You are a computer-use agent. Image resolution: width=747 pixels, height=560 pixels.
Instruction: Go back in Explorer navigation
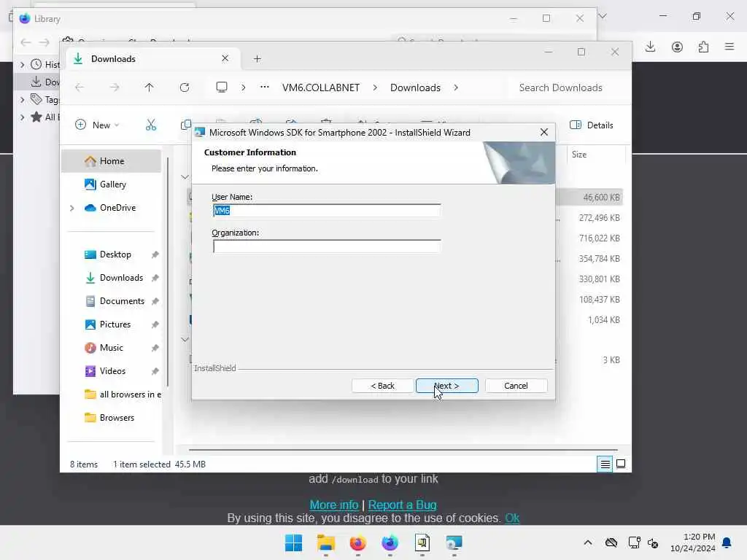(x=80, y=87)
